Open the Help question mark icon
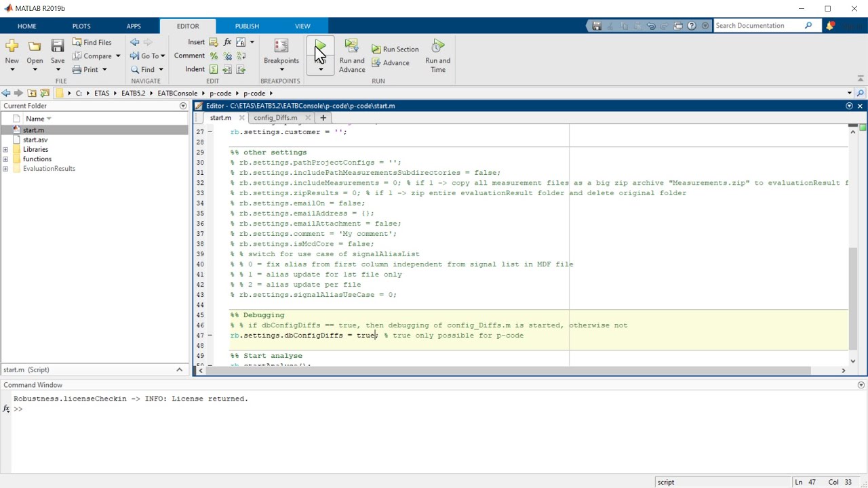 (692, 26)
